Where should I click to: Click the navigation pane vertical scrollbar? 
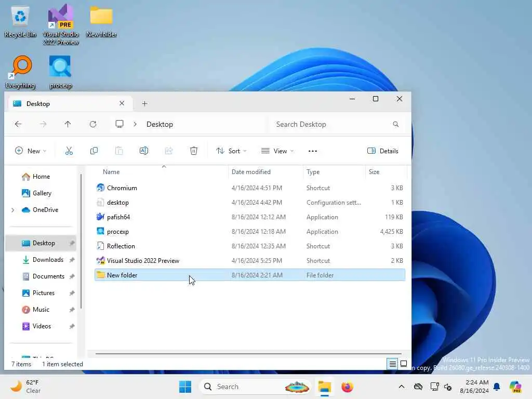point(81,242)
